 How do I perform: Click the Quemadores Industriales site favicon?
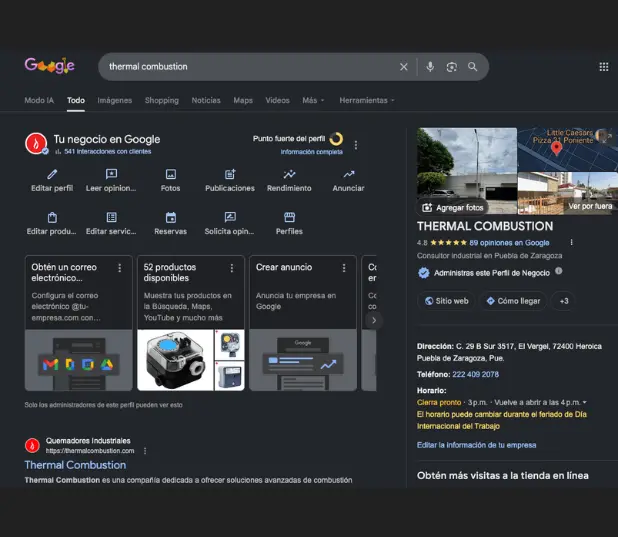click(32, 446)
